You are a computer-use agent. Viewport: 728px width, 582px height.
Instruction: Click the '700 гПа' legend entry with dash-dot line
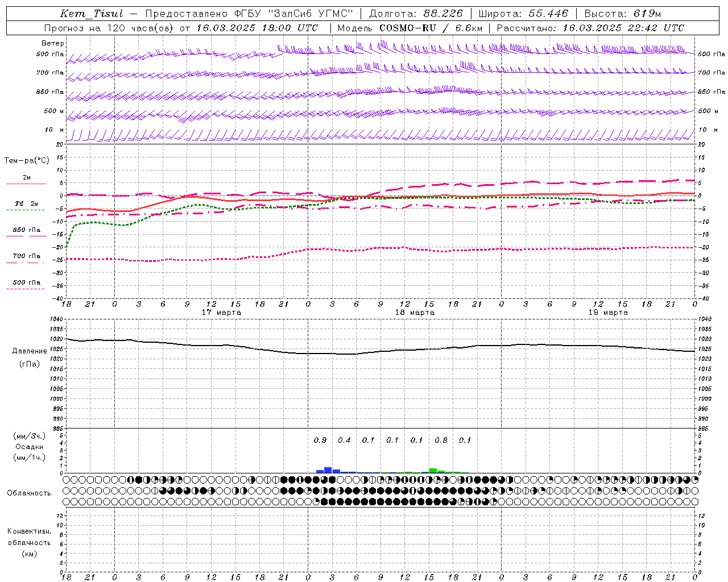click(x=27, y=256)
